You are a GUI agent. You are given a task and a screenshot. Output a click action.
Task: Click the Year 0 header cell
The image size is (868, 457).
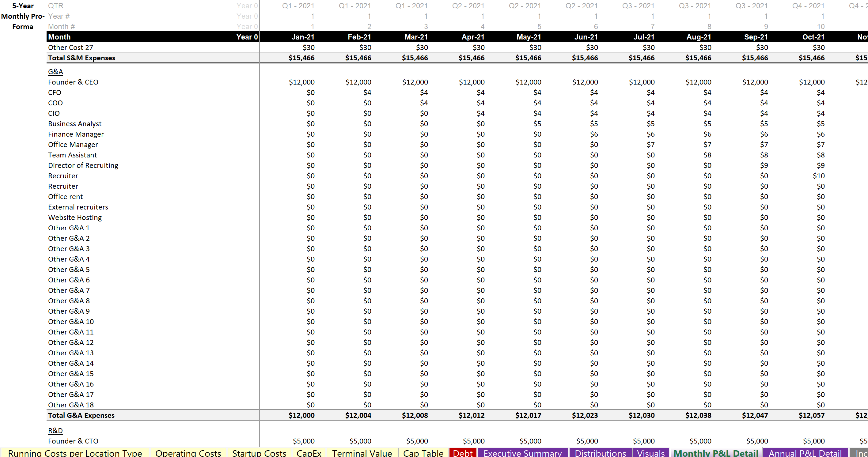pyautogui.click(x=247, y=37)
